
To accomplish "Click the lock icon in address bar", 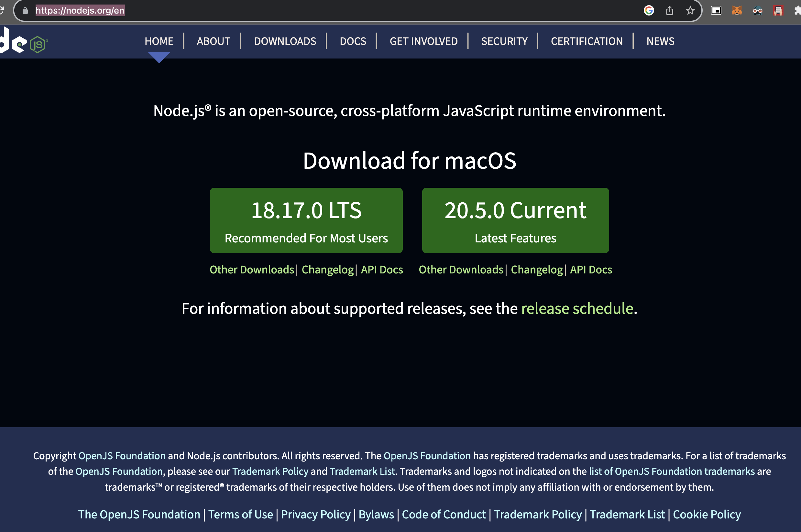I will pyautogui.click(x=25, y=11).
